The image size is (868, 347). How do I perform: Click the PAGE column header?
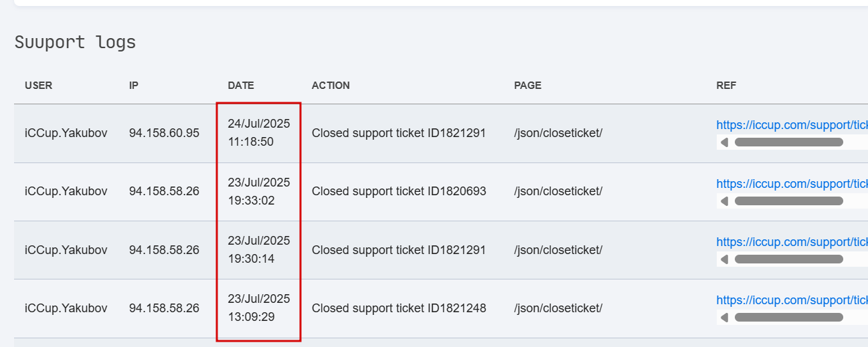coord(528,86)
